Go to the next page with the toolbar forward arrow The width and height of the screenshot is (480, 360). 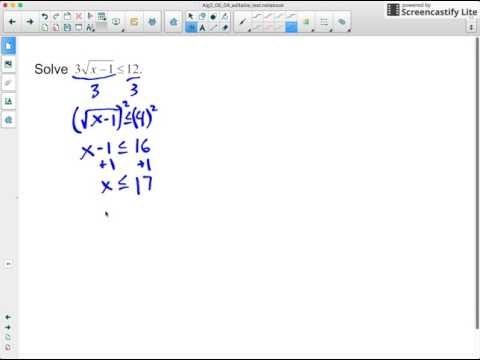click(x=30, y=22)
